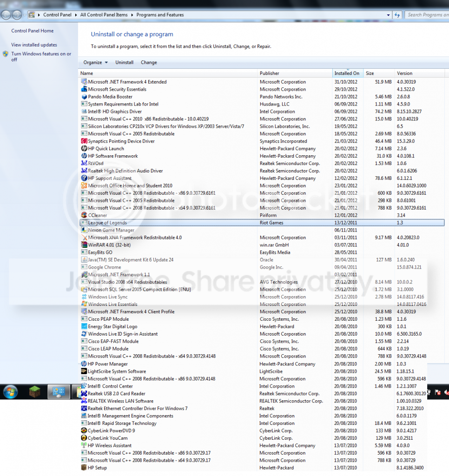This screenshot has height=476, width=449.
Task: Select Synaptics Pointing Device Driver icon
Action: click(x=84, y=141)
